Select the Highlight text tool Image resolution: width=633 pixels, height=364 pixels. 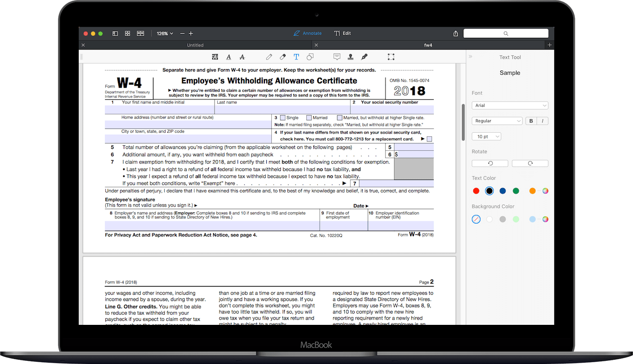point(215,57)
